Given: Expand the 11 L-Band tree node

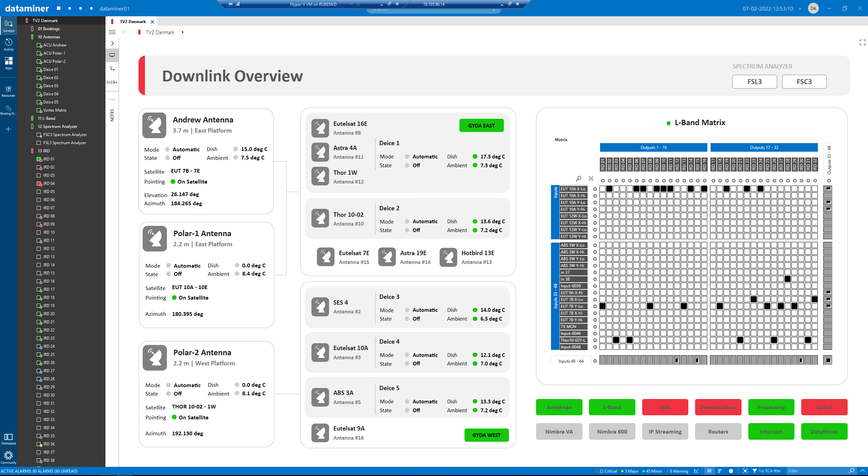Looking at the screenshot, I should pos(32,118).
